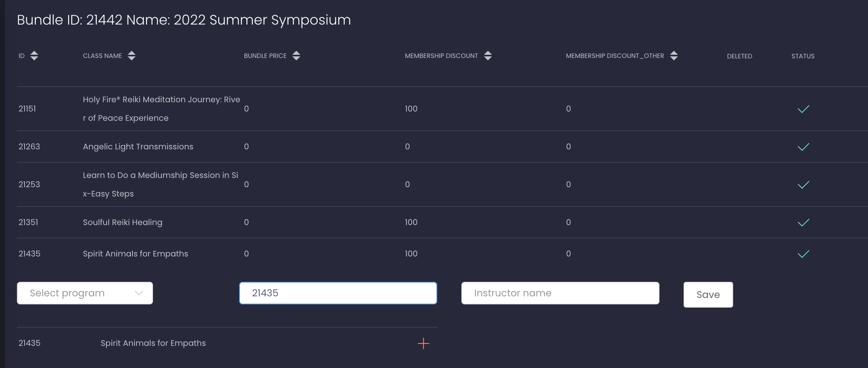Select the Learn to Do a Mediumship Session row
This screenshot has width=868, height=368.
point(160,184)
